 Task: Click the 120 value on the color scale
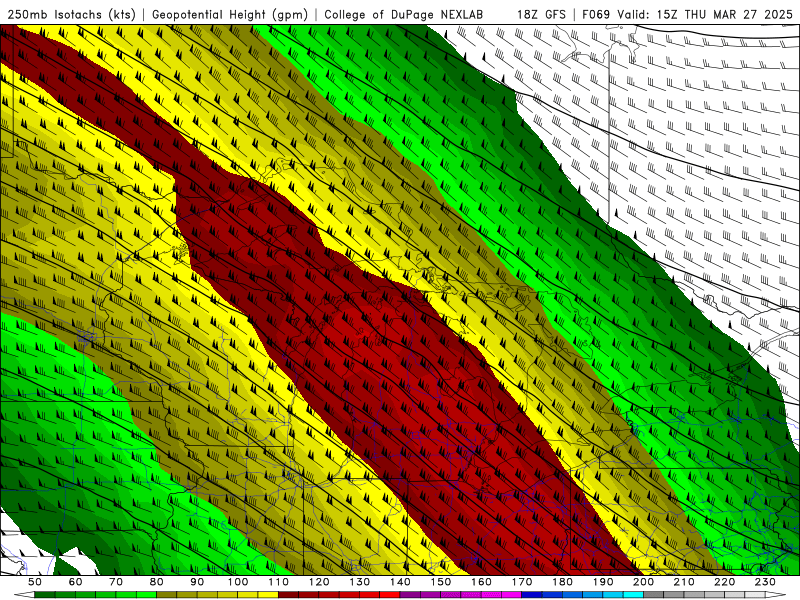click(319, 582)
